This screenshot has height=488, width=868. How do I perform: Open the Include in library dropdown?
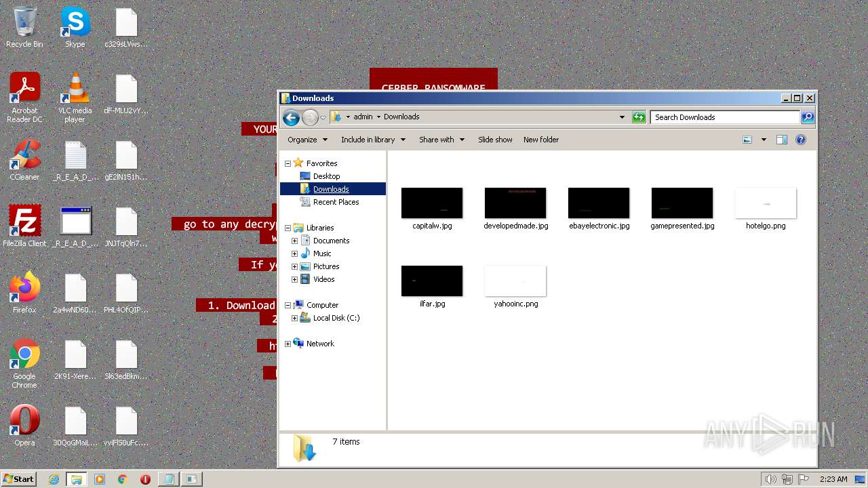click(373, 140)
